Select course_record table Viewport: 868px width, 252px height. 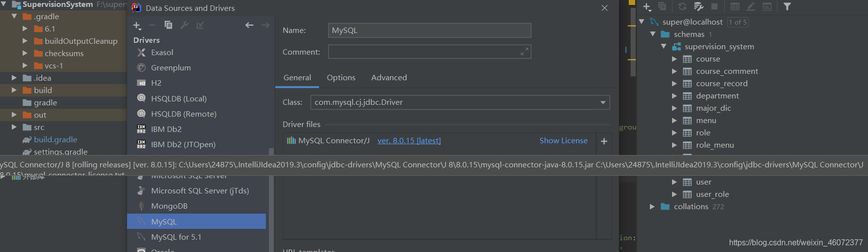[722, 83]
